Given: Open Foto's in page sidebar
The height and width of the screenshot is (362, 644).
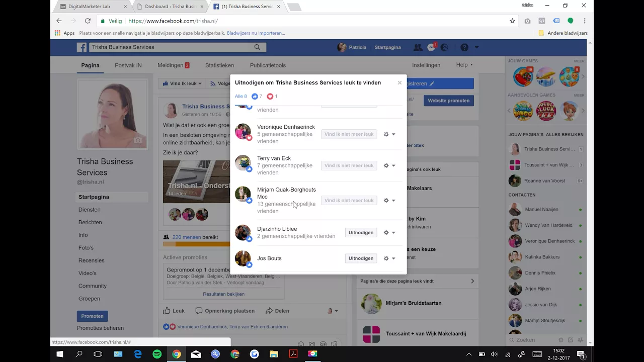Looking at the screenshot, I should click(x=86, y=248).
